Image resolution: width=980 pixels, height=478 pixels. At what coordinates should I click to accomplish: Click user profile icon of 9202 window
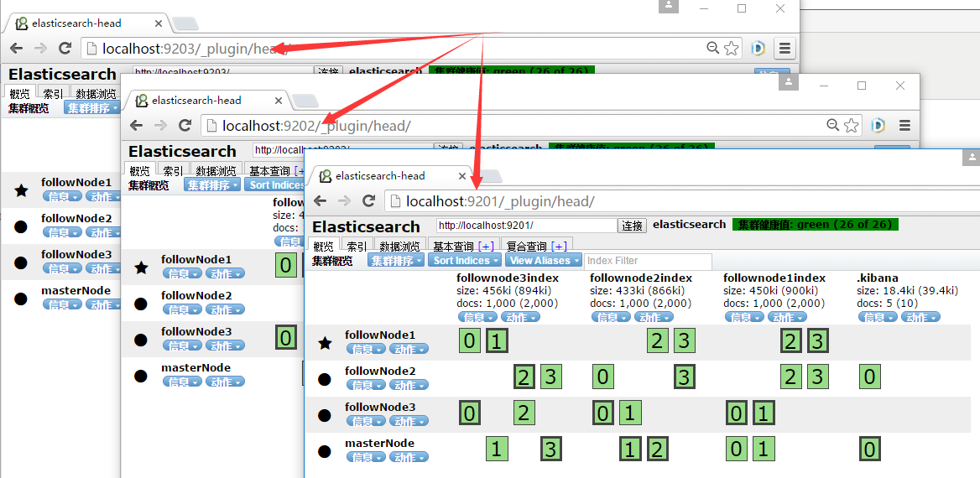pos(789,82)
